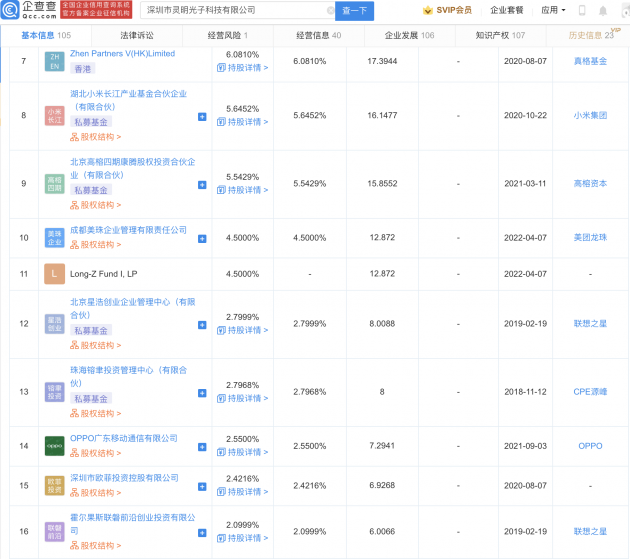This screenshot has width=630, height=559.
Task: Switch to the 经营信息 tab
Action: (319, 35)
